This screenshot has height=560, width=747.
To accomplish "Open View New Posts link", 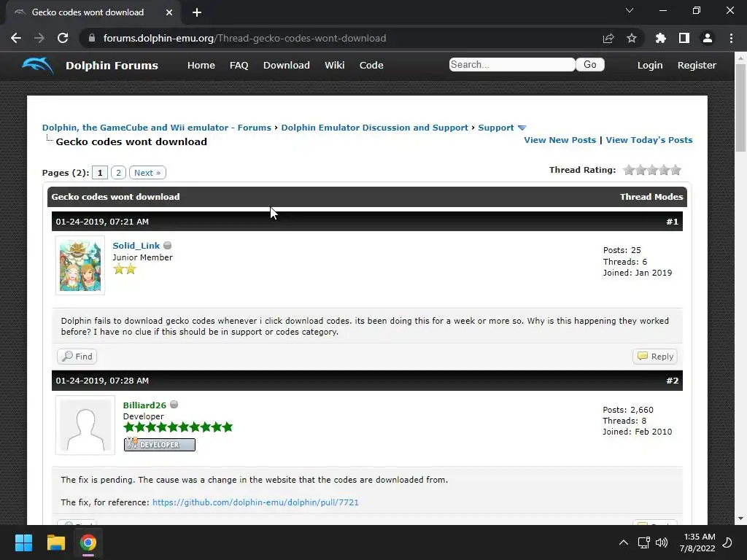I will (x=560, y=140).
